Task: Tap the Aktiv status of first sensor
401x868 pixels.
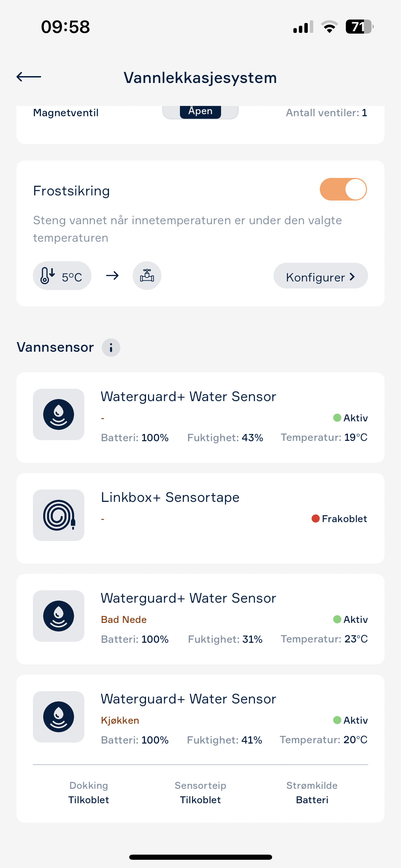Action: click(351, 418)
